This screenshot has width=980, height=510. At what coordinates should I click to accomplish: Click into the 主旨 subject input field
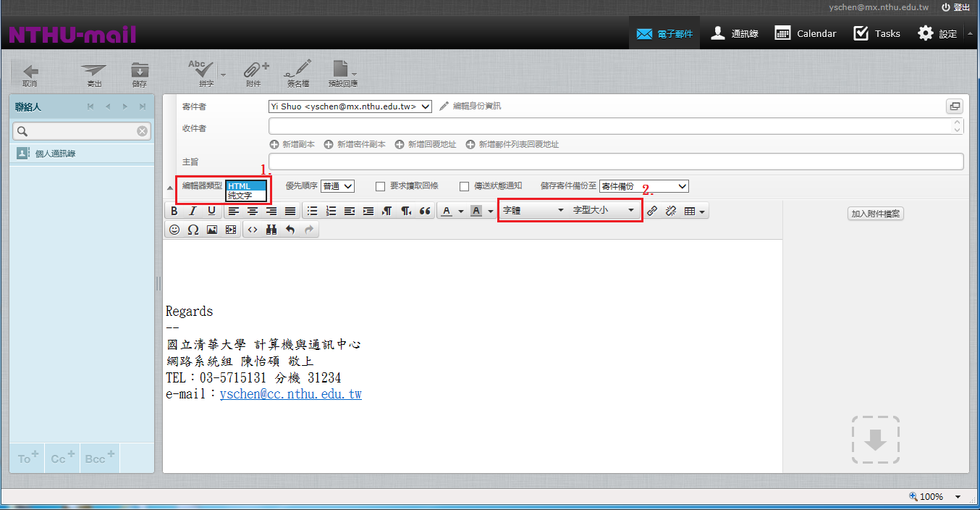pos(615,162)
